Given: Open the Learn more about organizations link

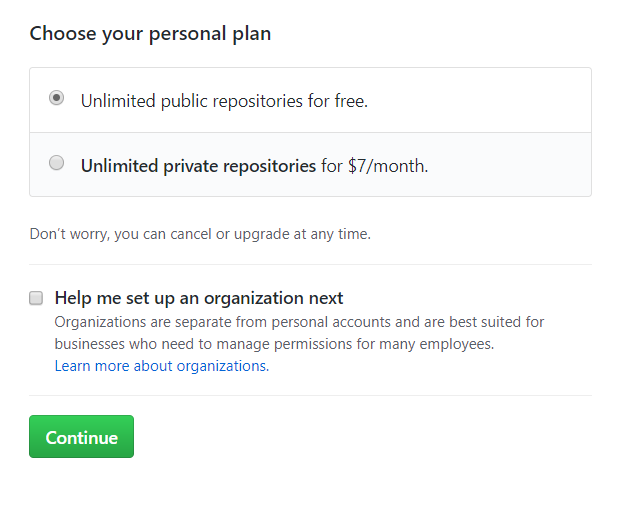Looking at the screenshot, I should (x=161, y=366).
